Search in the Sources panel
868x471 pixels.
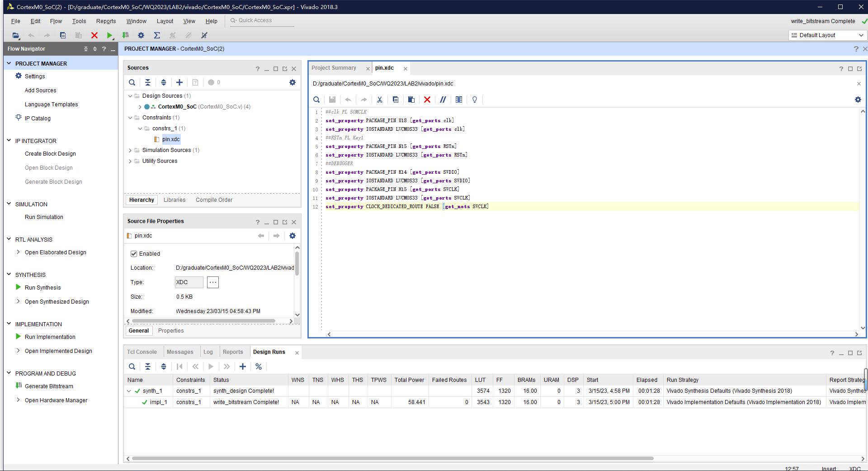[x=132, y=82]
